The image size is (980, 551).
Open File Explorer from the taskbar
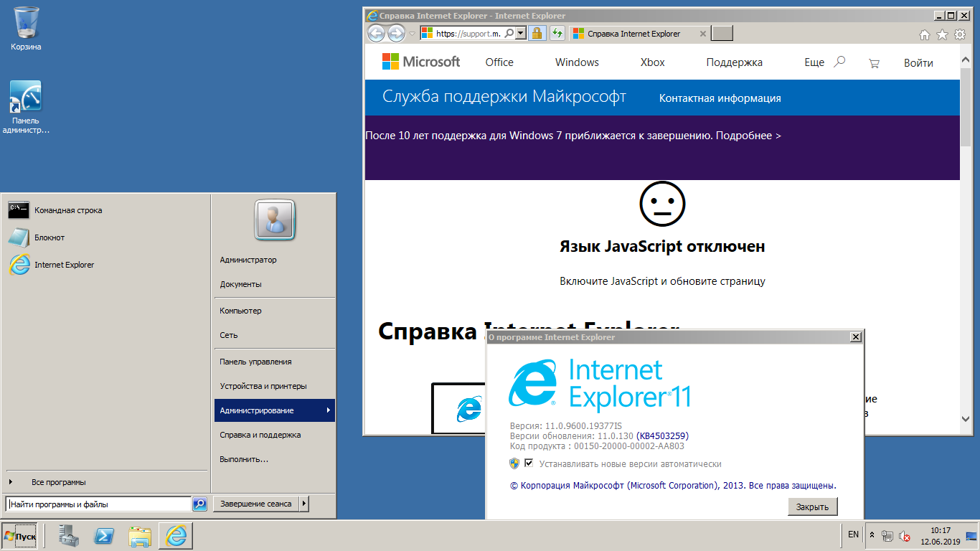point(141,536)
